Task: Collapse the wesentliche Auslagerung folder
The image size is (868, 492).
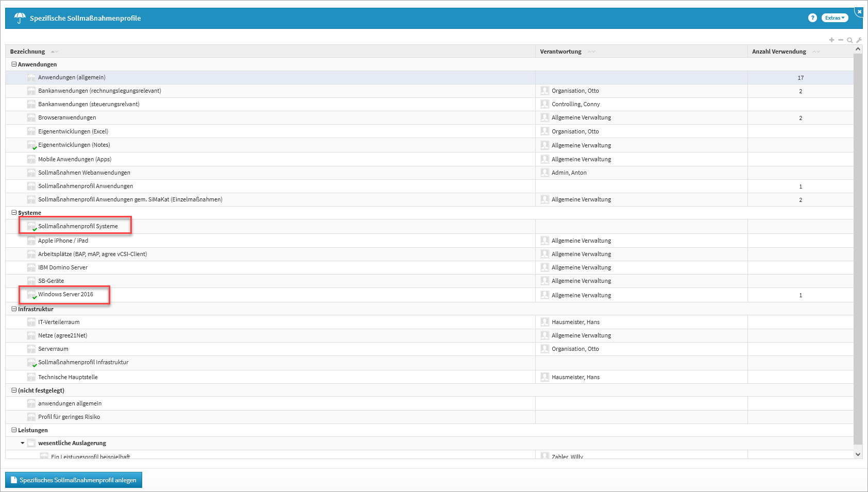Action: (x=23, y=443)
